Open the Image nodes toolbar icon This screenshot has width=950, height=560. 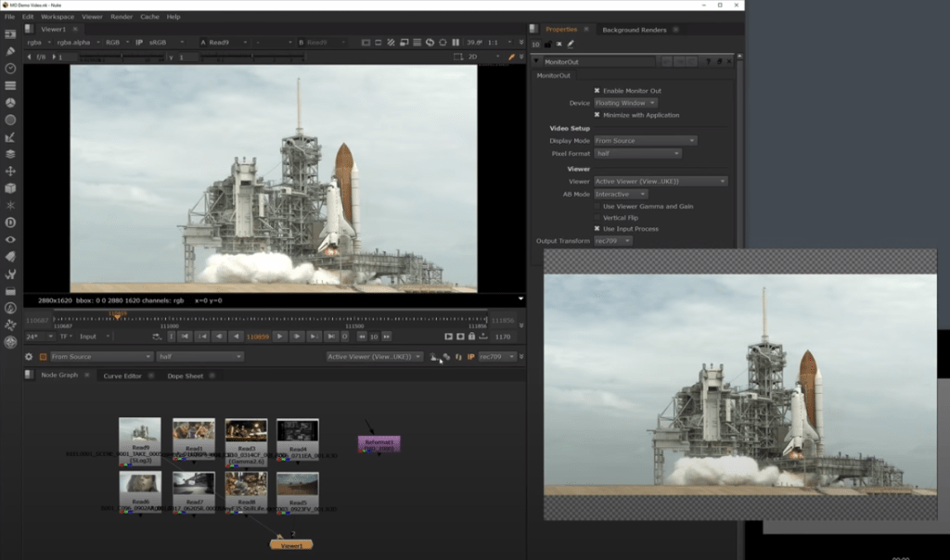(x=10, y=34)
